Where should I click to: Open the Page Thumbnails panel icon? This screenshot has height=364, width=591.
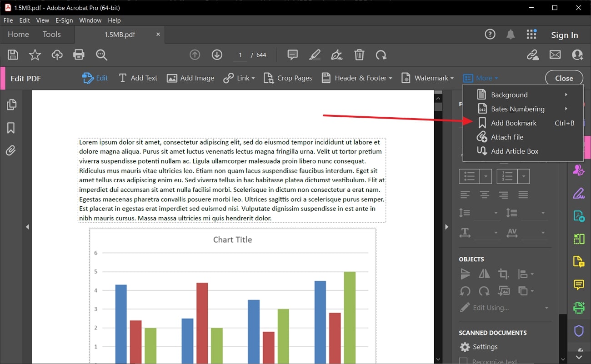[x=11, y=105]
